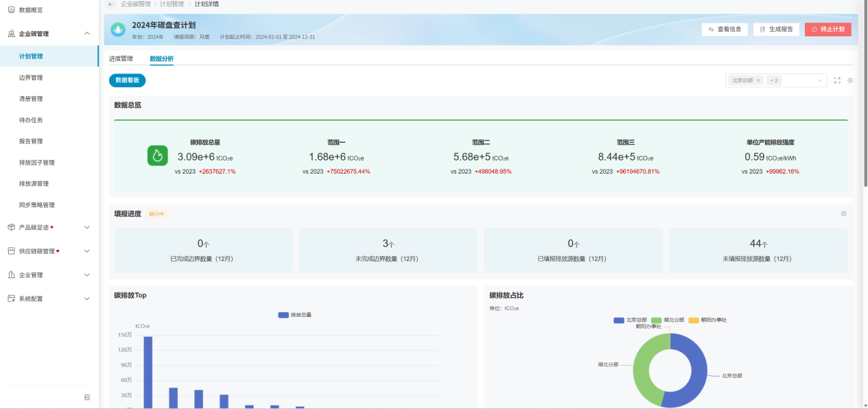The image size is (868, 409).
Task: Click the green plan logo beside title
Action: tap(119, 30)
